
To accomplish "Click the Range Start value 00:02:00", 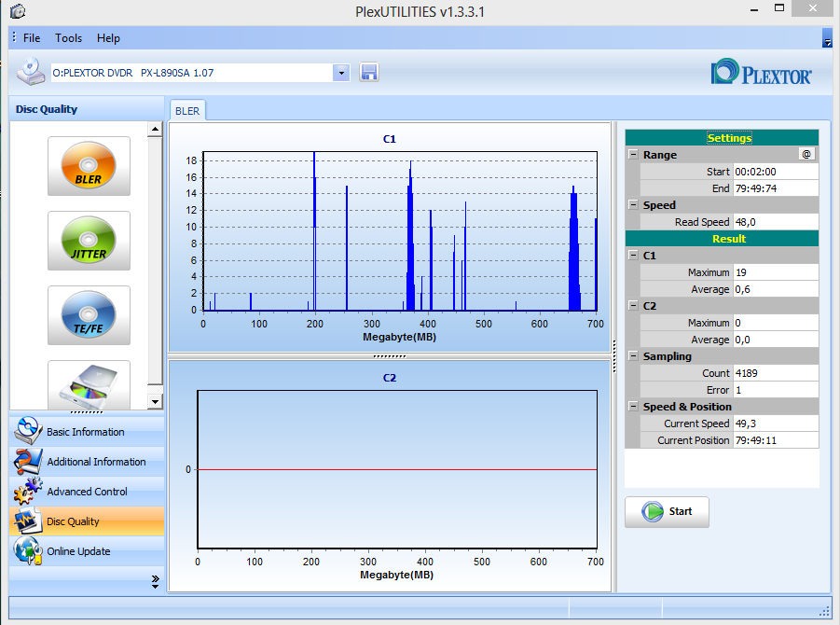I will (x=775, y=172).
